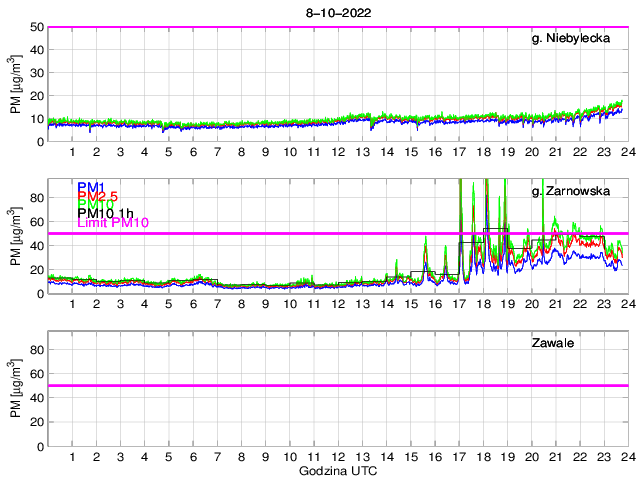Click the 80 value on Zarnowska plot's Y-axis
The height and width of the screenshot is (480, 640).
36,198
